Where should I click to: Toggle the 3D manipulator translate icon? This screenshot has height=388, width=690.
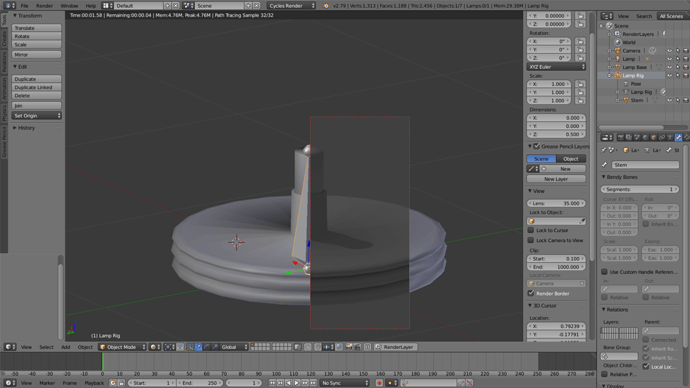[198, 347]
